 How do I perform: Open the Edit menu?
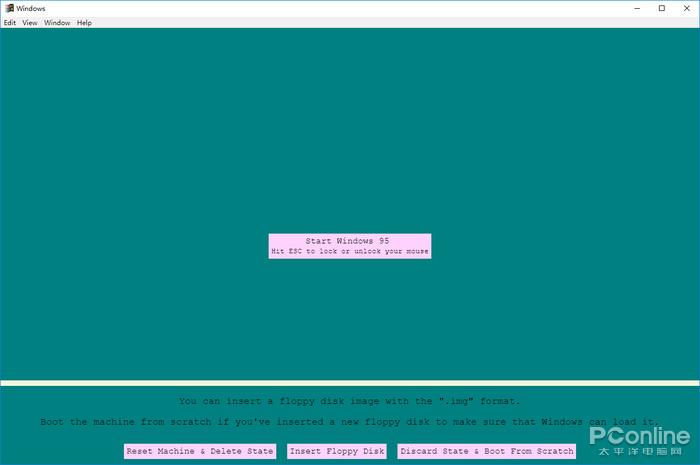[10, 23]
